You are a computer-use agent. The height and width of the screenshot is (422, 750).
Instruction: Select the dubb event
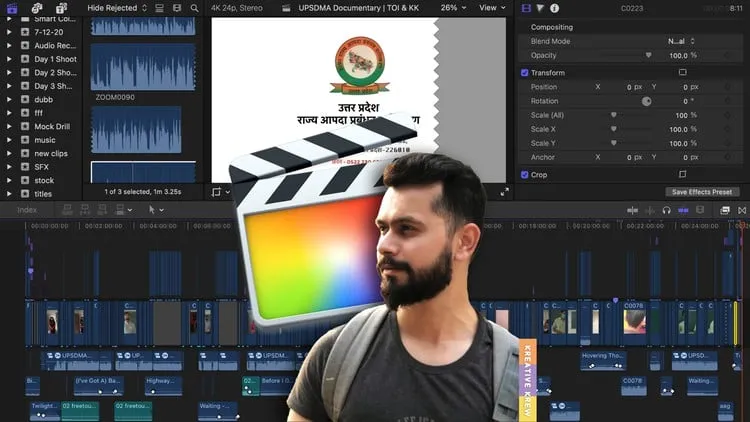[x=44, y=100]
